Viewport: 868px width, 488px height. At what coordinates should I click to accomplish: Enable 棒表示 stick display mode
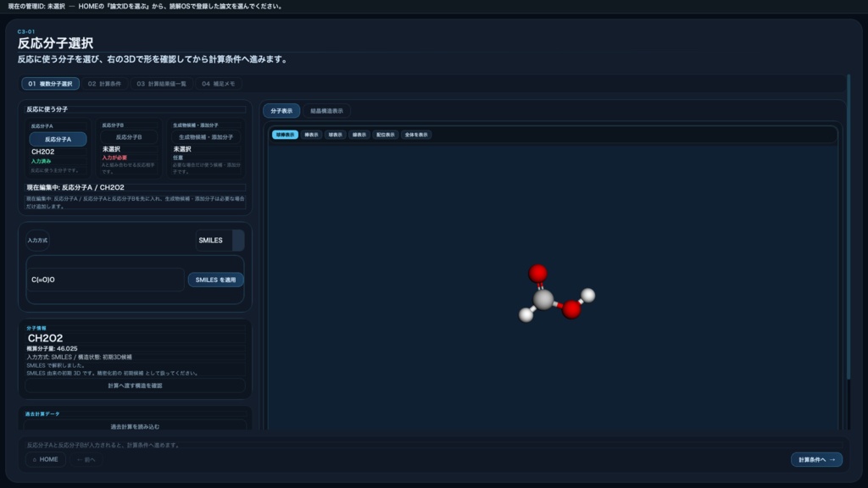coord(311,135)
